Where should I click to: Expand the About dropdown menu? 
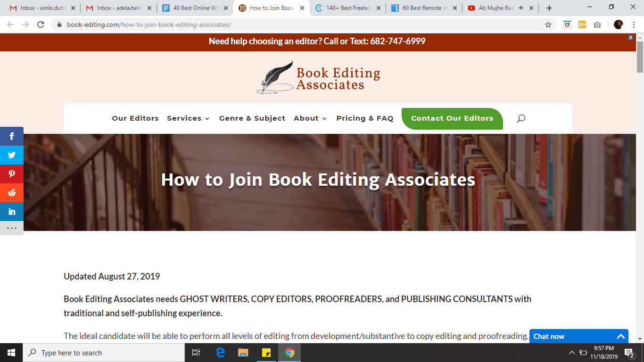(x=310, y=118)
